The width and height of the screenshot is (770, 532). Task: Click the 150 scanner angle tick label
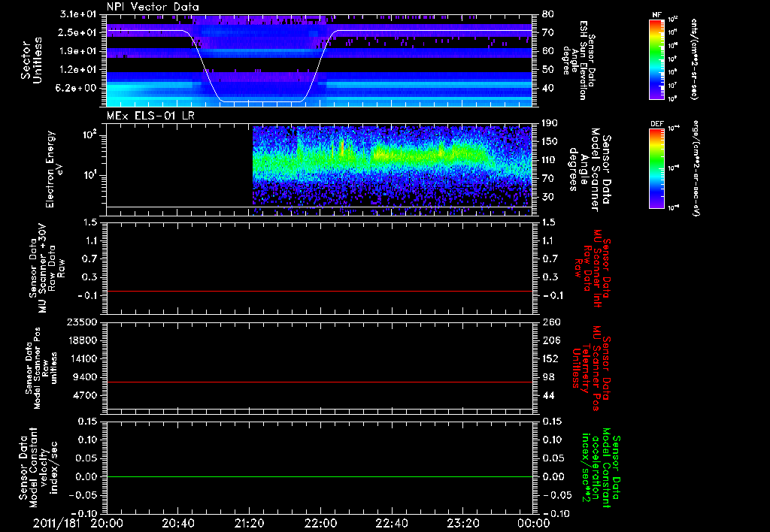click(x=550, y=142)
